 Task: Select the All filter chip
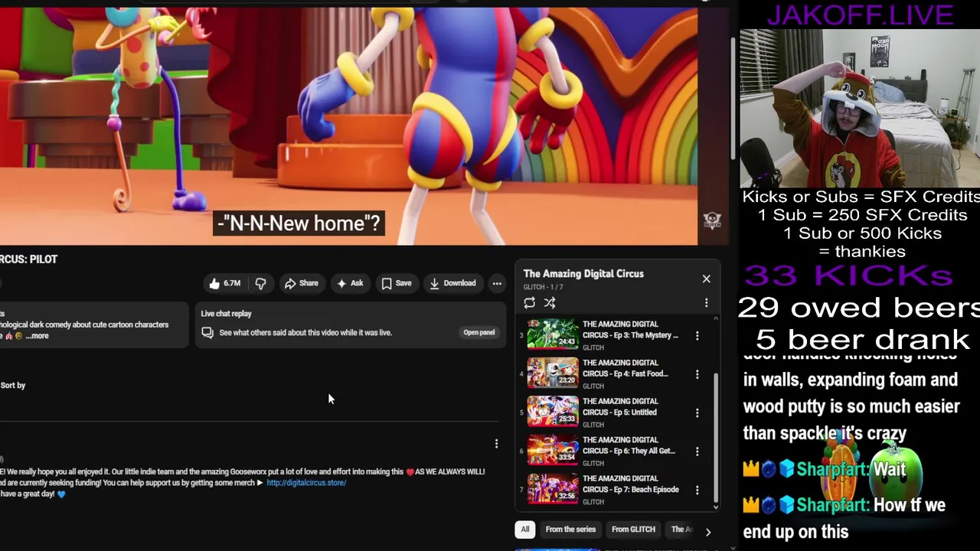tap(525, 530)
